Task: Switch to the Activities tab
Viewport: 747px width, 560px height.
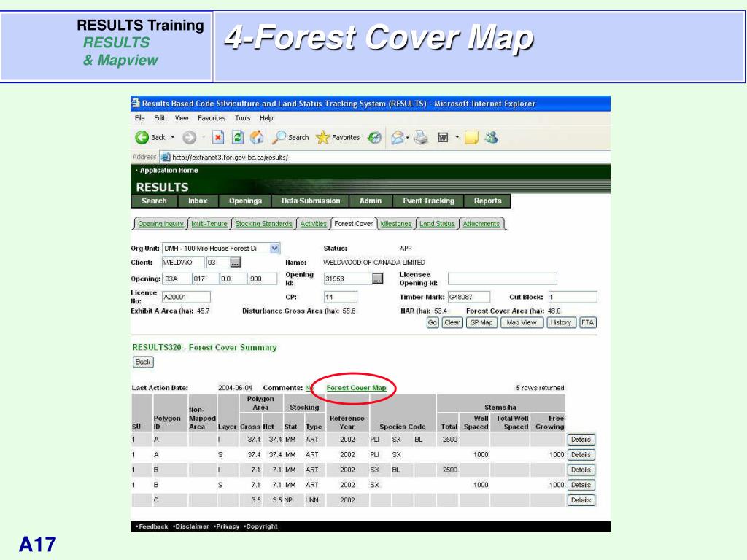Action: pyautogui.click(x=314, y=224)
